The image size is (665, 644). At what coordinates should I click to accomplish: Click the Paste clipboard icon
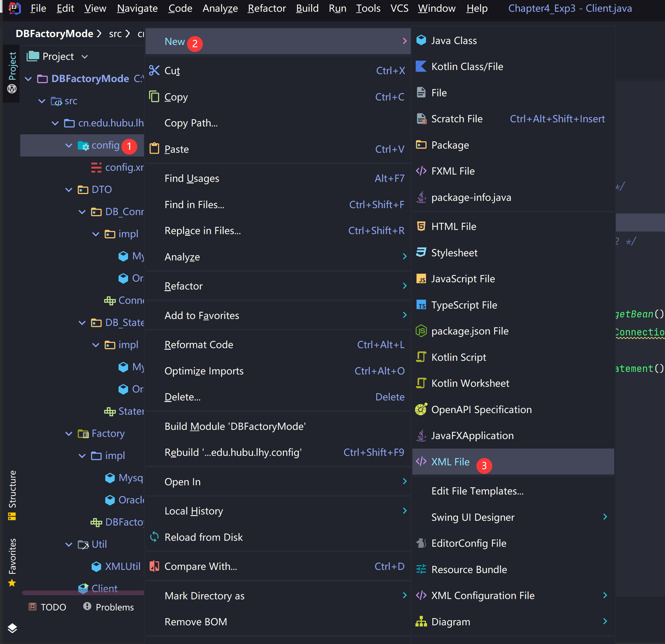(x=154, y=149)
